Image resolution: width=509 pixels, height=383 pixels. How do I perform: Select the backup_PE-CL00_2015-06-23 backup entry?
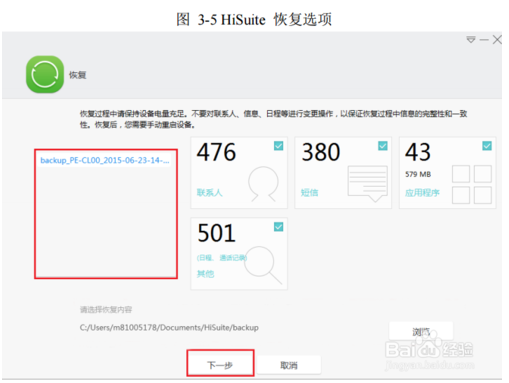(x=105, y=160)
